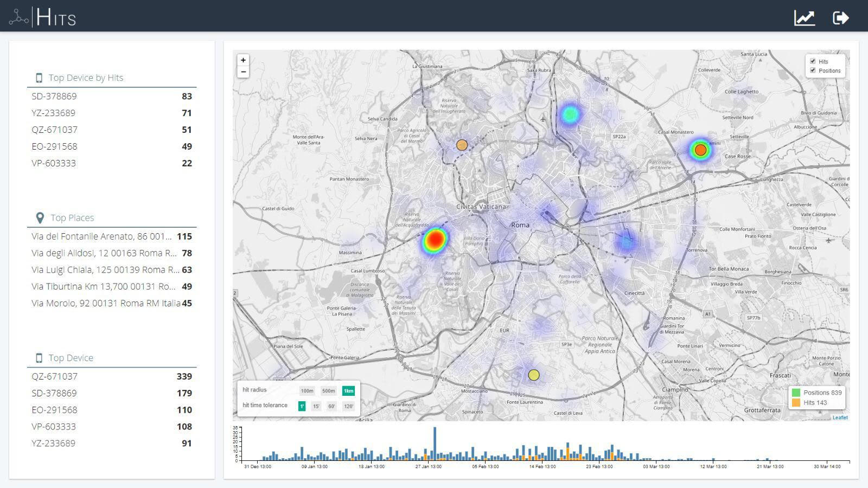The image size is (868, 488).
Task: Open the Leaflet attribution link
Action: 840,418
